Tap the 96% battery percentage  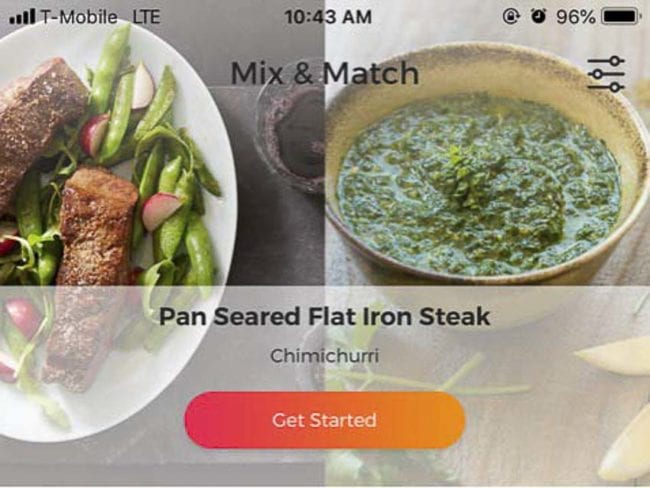575,17
